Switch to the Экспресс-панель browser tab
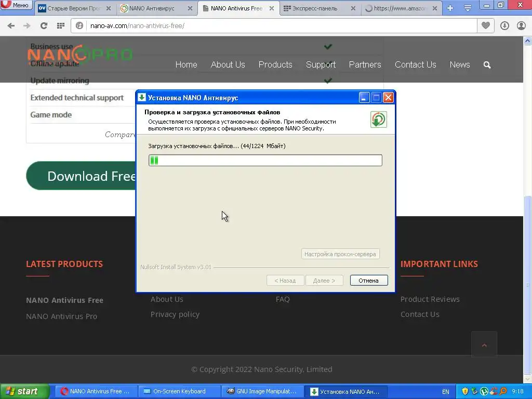Screen dimensions: 532x399 320,8
